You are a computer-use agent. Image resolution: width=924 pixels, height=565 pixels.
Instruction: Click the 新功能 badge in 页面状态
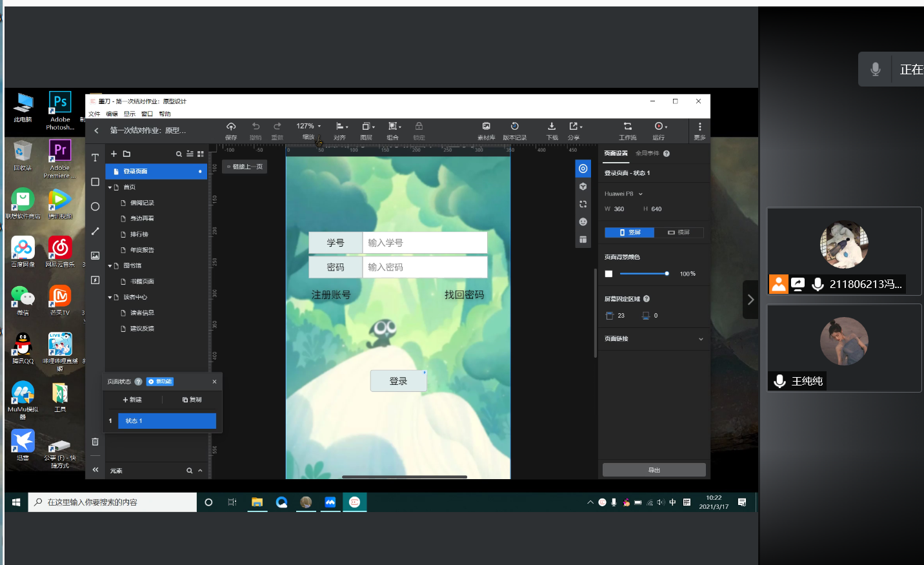pyautogui.click(x=160, y=382)
